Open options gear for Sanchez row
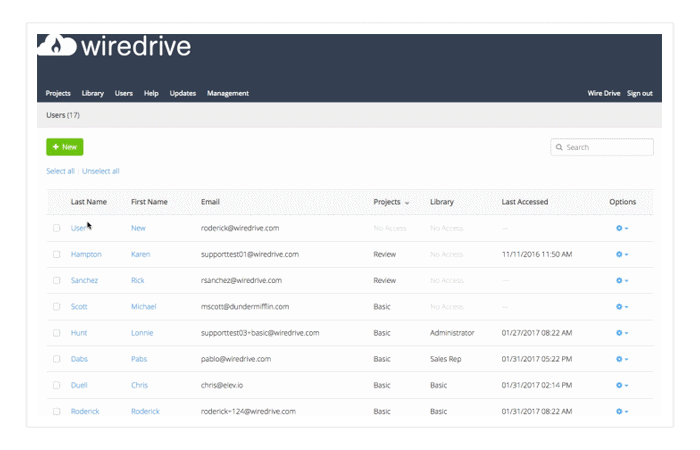The image size is (700, 450). [x=622, y=280]
